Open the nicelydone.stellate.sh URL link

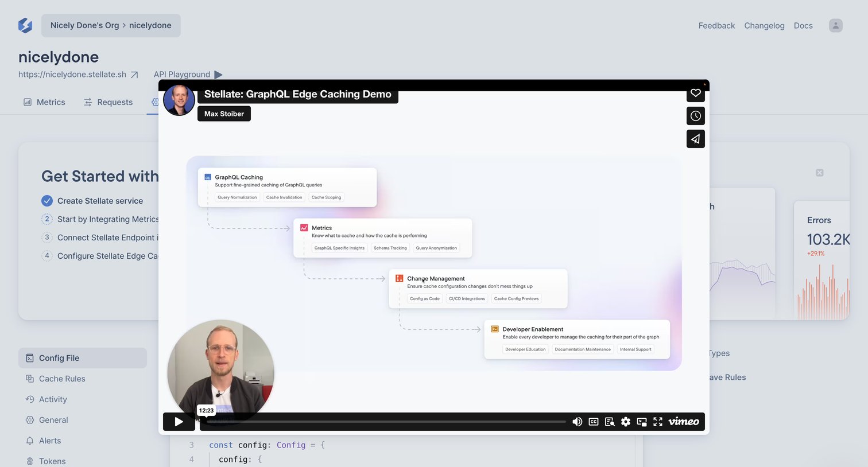(x=72, y=75)
